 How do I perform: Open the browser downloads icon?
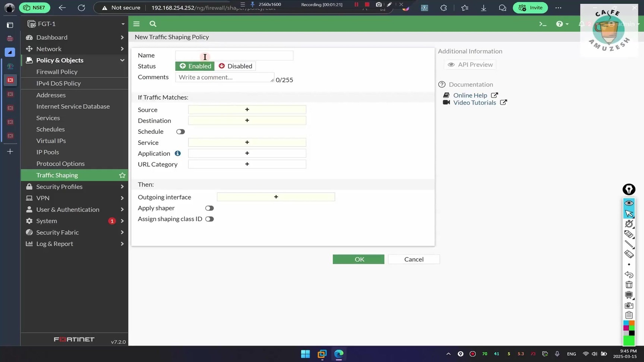point(483,7)
